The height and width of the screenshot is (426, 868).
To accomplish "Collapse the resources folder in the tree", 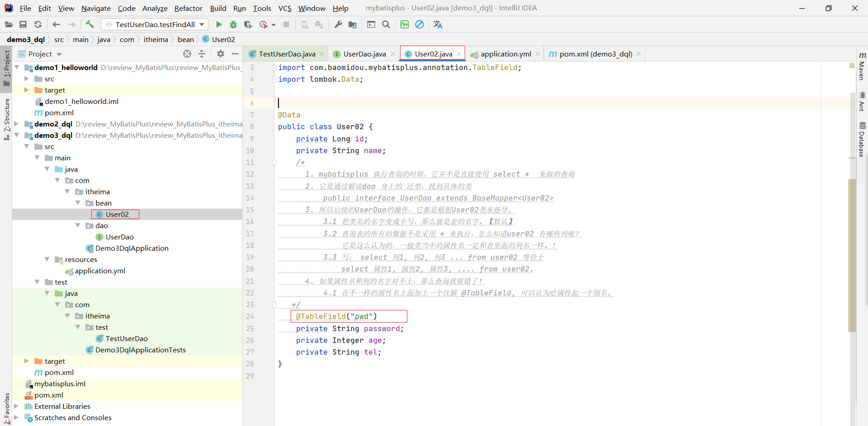I will coord(47,259).
